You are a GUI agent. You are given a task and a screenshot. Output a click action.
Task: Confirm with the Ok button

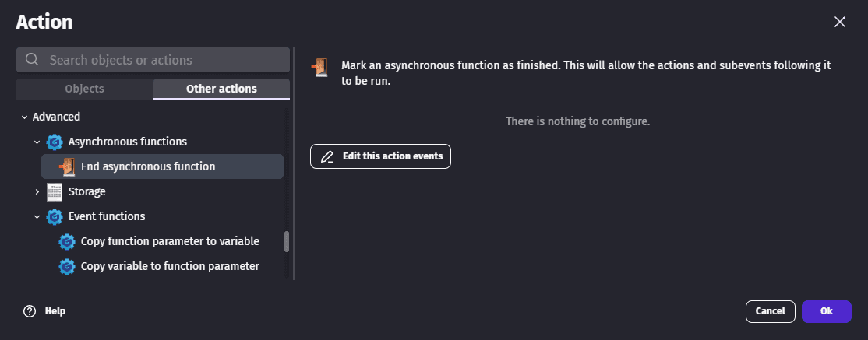(826, 311)
